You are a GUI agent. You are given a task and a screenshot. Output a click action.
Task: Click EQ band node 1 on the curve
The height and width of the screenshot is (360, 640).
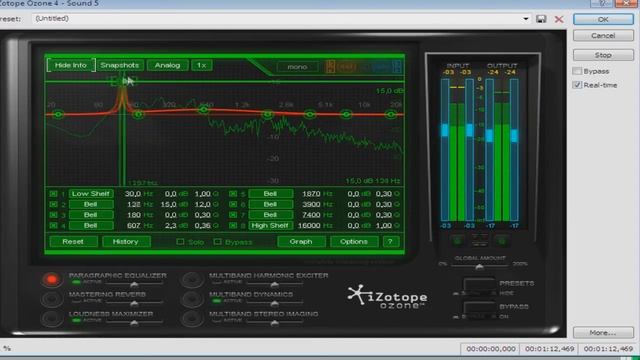[58, 114]
